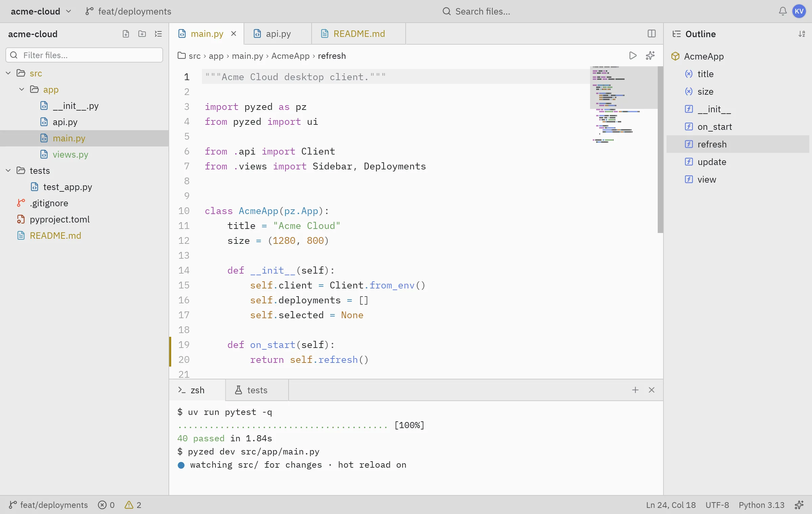The image size is (812, 514).
Task: Click AcmeApp in the breadcrumb
Action: (290, 56)
